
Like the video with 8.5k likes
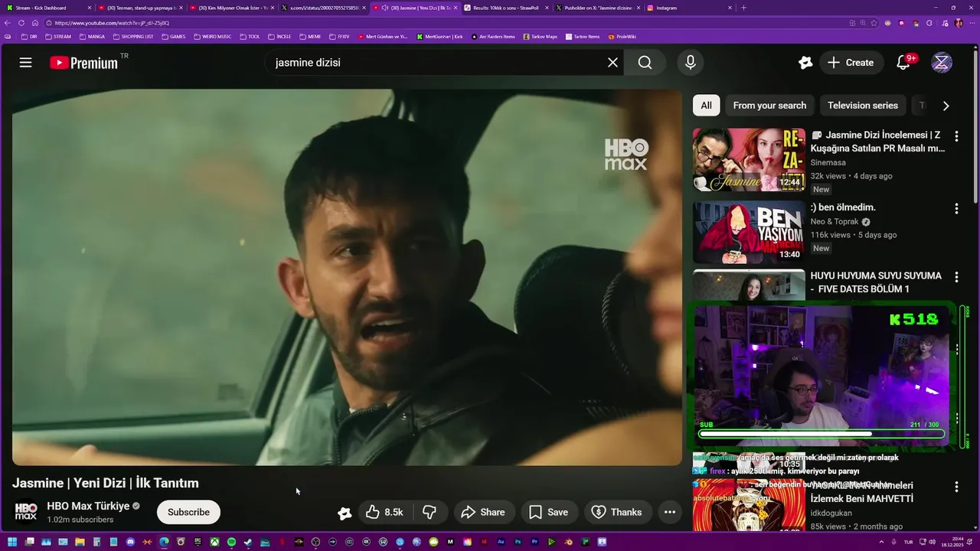coord(385,512)
